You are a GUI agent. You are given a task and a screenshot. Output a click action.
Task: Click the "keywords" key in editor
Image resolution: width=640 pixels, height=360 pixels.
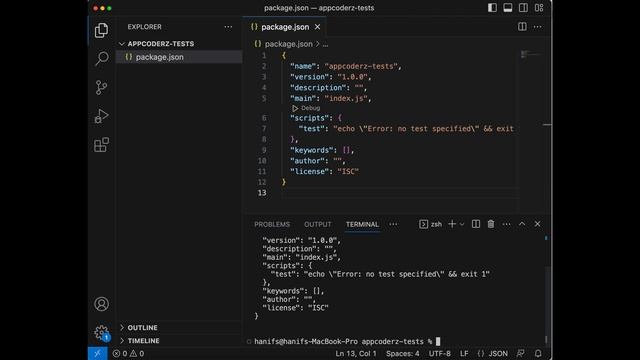312,150
